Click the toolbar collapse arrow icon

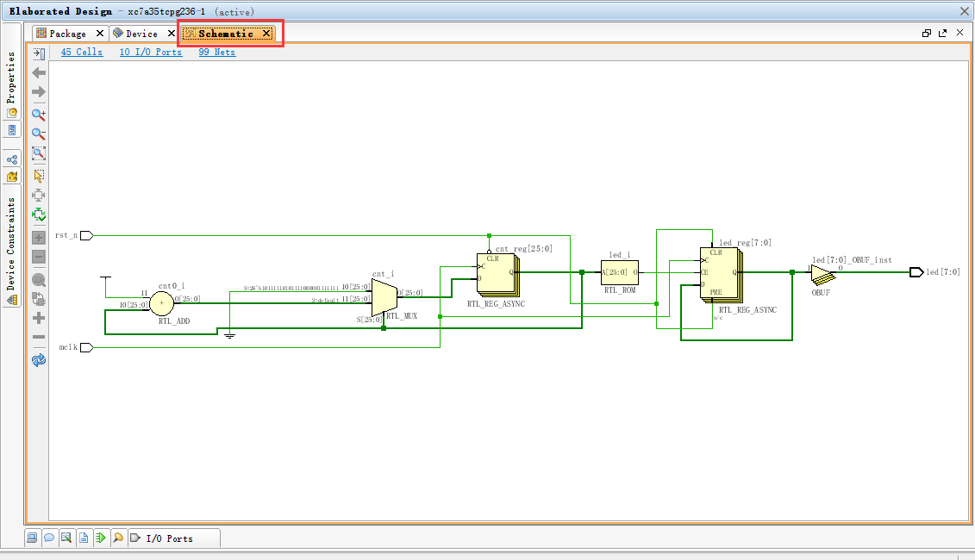coord(39,53)
